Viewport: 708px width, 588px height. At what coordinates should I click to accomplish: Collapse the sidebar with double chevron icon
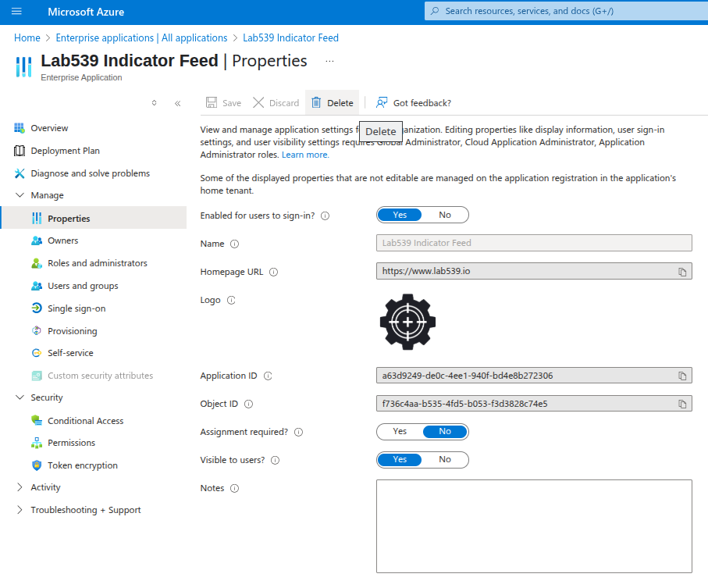(178, 103)
